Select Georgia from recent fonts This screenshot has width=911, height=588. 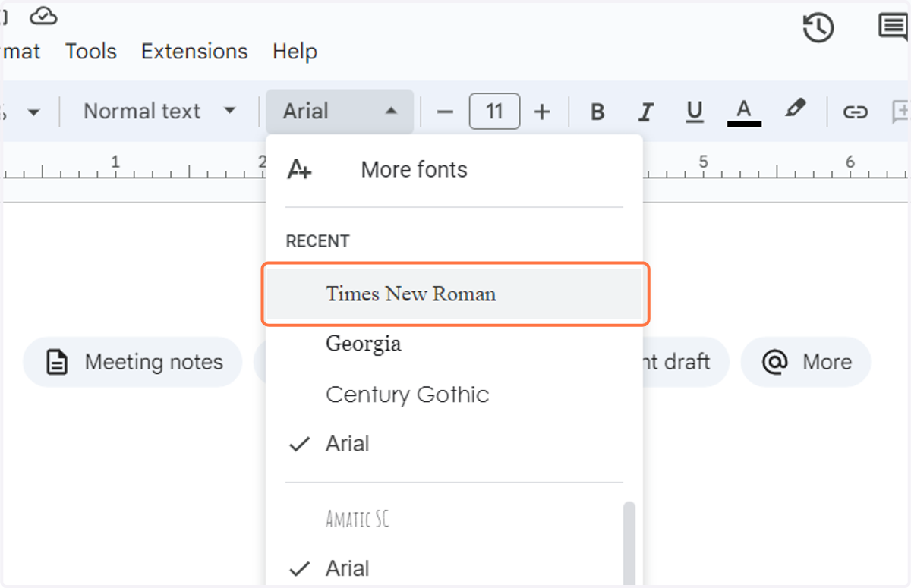[454, 344]
